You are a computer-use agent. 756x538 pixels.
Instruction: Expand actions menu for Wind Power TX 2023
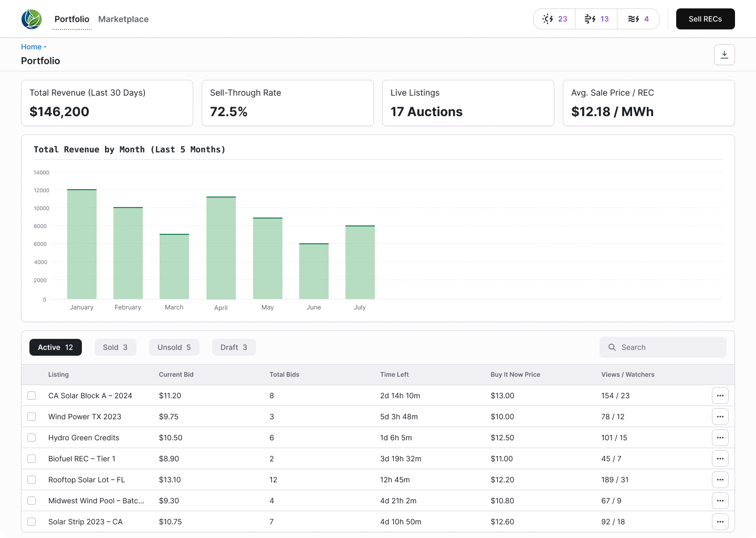(x=720, y=417)
